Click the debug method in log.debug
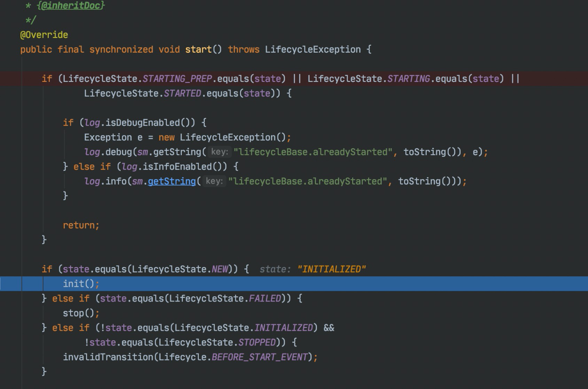This screenshot has width=588, height=389. tap(119, 152)
